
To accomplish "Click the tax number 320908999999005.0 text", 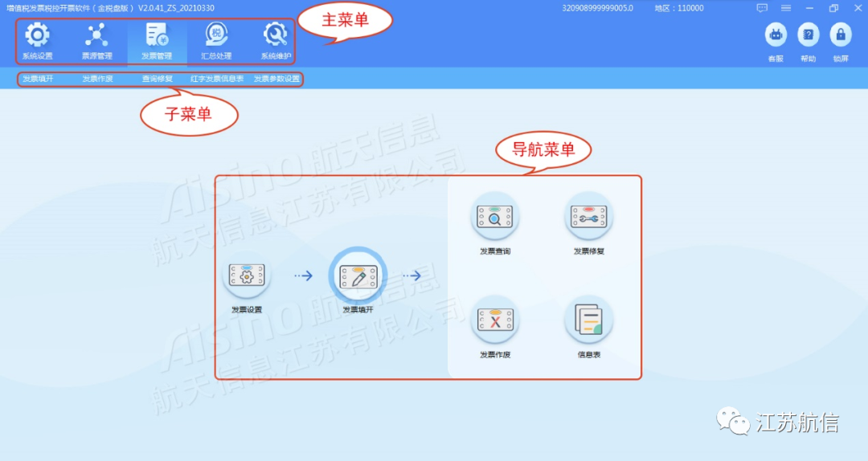I will tap(598, 8).
